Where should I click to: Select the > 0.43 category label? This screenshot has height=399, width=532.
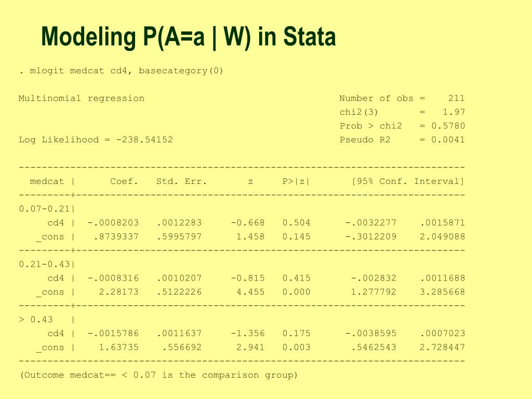[36, 320]
